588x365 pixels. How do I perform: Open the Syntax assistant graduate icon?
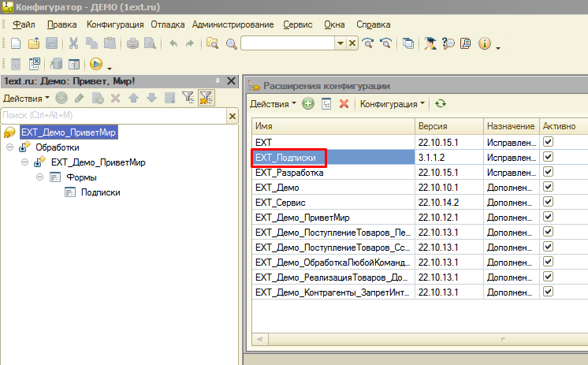pos(430,43)
